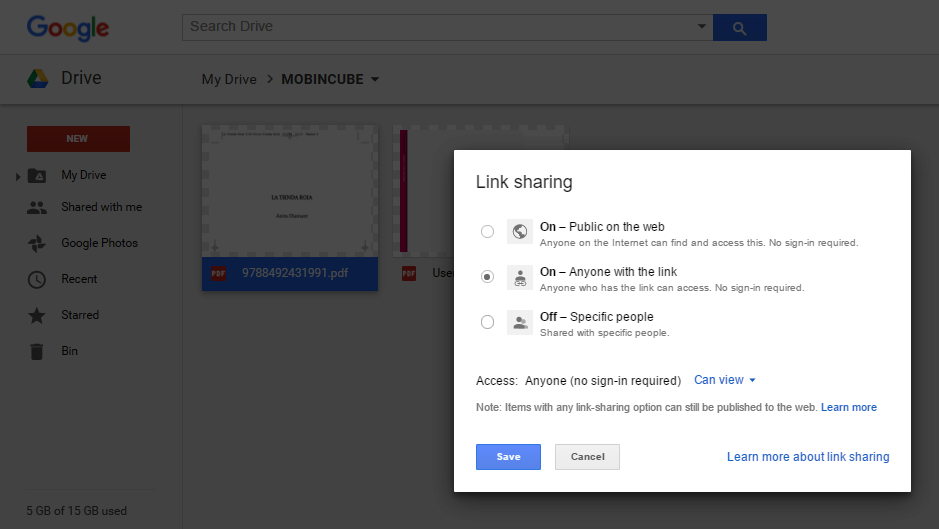
Task: Click the Starred star icon
Action: pyautogui.click(x=37, y=315)
